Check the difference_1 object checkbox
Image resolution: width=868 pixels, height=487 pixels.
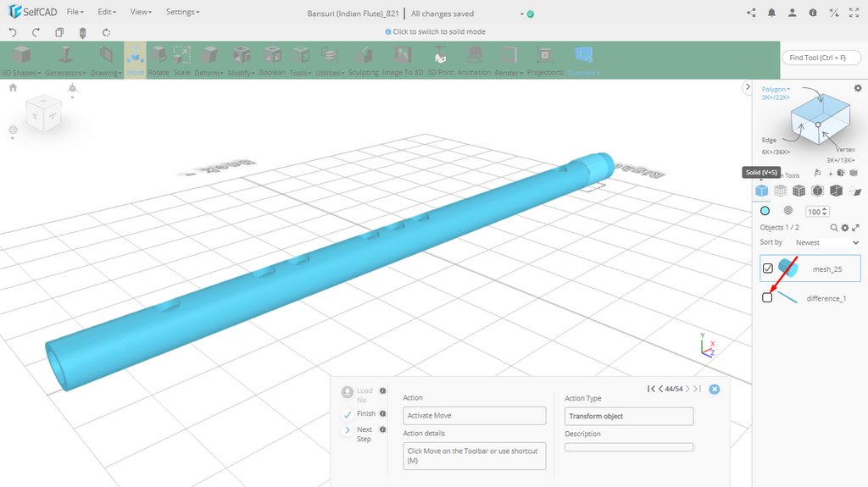click(768, 297)
